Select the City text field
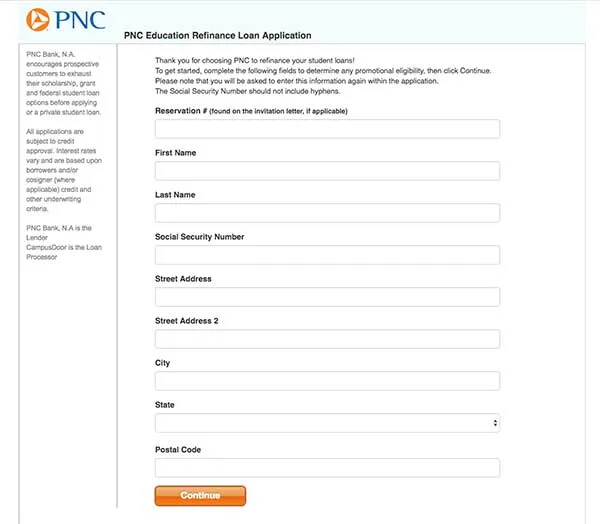 (327, 381)
